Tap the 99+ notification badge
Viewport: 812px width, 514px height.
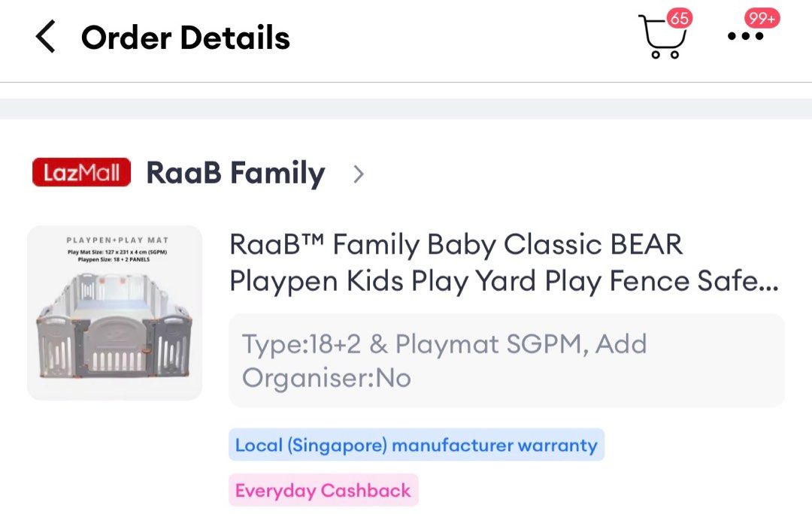tap(762, 18)
